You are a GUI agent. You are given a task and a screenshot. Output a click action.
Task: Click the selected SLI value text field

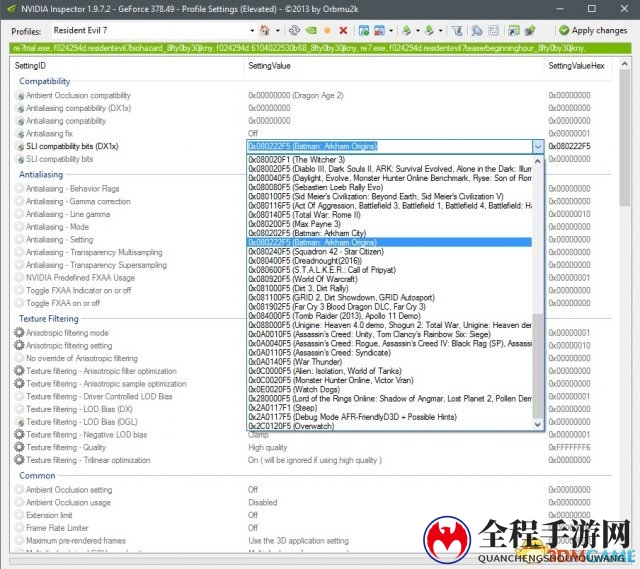pyautogui.click(x=389, y=146)
